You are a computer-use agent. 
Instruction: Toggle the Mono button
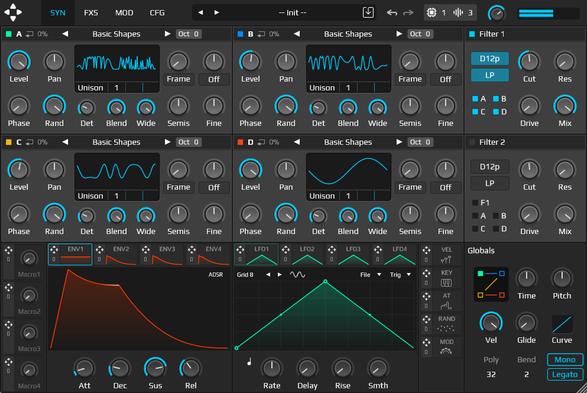coord(565,360)
